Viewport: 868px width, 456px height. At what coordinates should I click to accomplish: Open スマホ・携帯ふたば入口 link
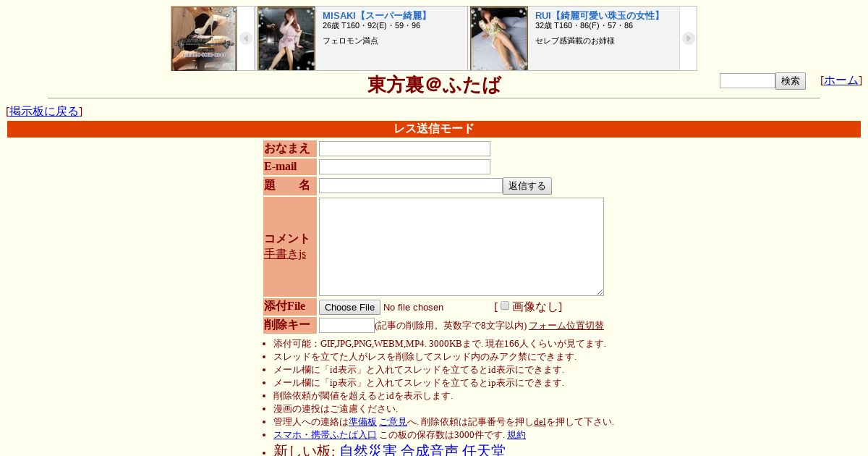325,435
